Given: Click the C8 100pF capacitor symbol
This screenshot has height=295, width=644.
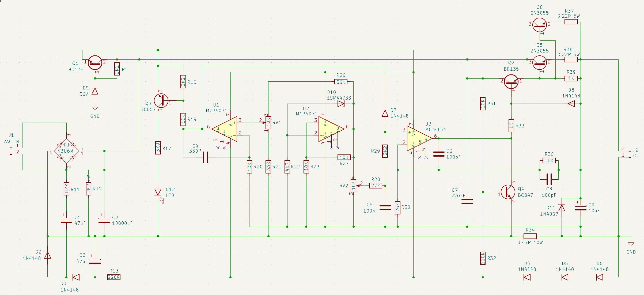Looking at the screenshot, I should 549,179.
